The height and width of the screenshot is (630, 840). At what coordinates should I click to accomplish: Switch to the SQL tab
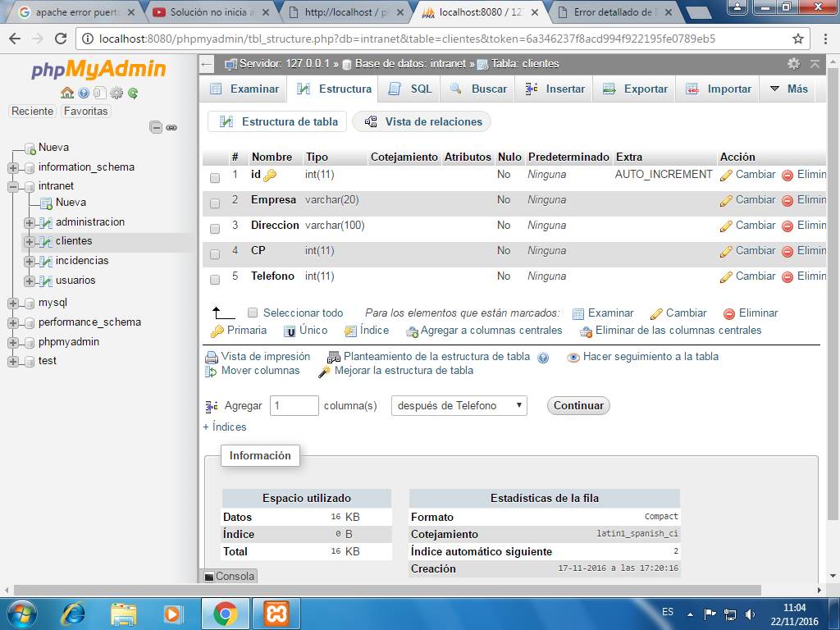(x=410, y=89)
